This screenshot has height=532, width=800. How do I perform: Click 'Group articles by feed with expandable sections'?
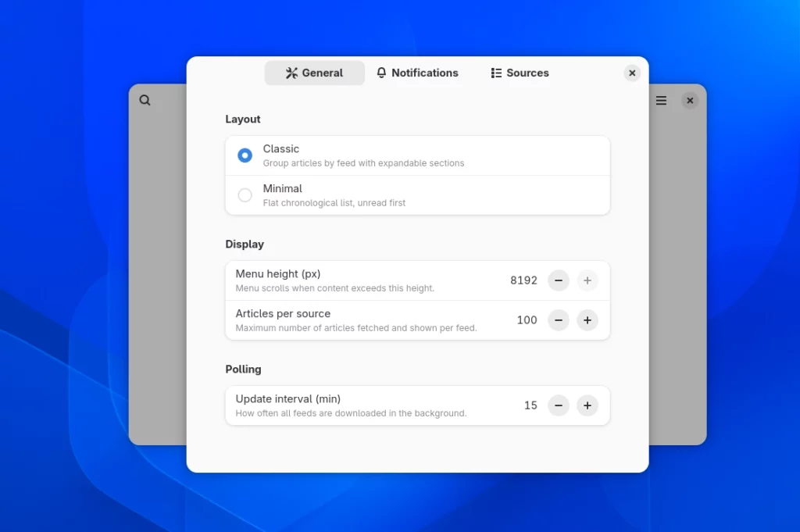click(x=364, y=163)
